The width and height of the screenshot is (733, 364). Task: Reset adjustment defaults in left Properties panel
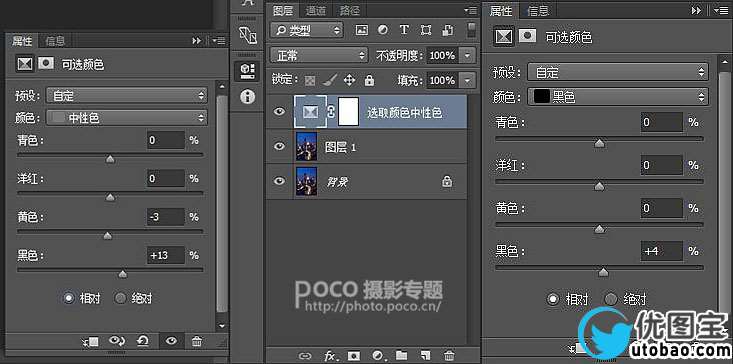tap(143, 342)
